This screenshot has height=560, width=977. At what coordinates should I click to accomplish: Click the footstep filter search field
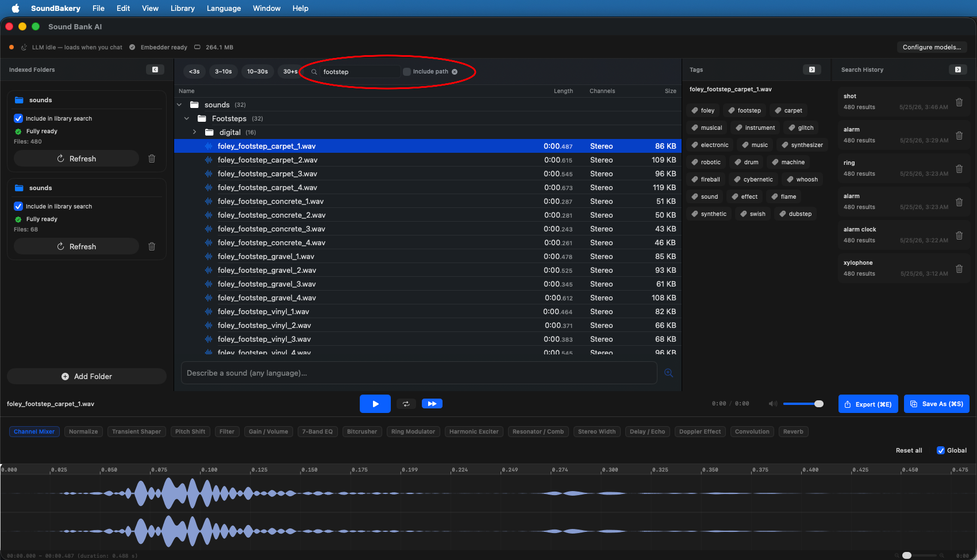click(359, 72)
